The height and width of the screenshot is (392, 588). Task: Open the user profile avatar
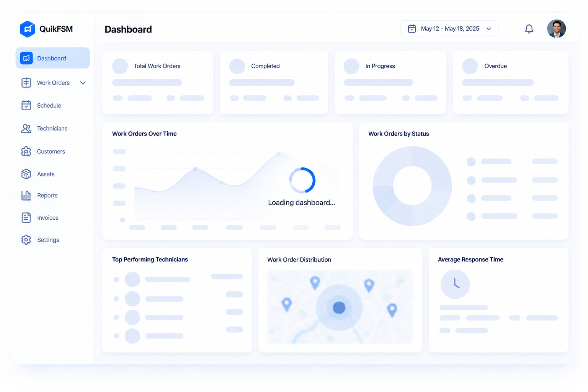[557, 29]
